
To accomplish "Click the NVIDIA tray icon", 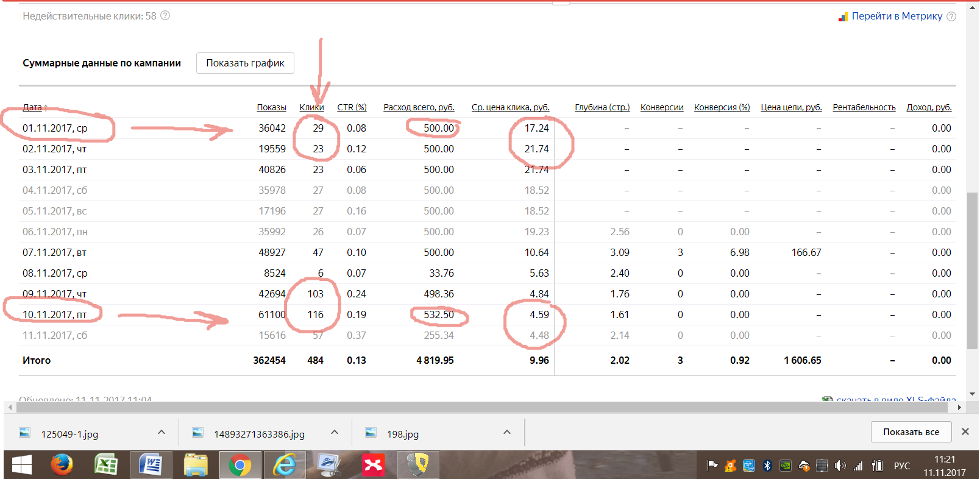I will [786, 466].
